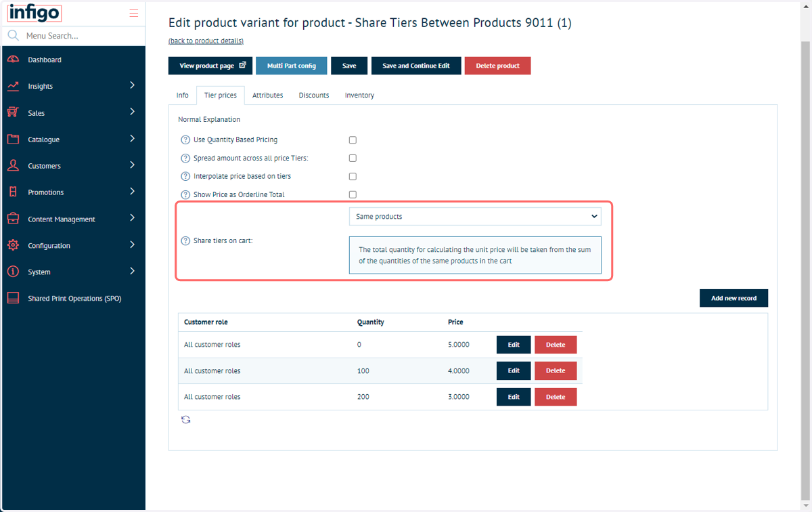The height and width of the screenshot is (512, 812).
Task: Click the Insights chart icon
Action: 14,86
